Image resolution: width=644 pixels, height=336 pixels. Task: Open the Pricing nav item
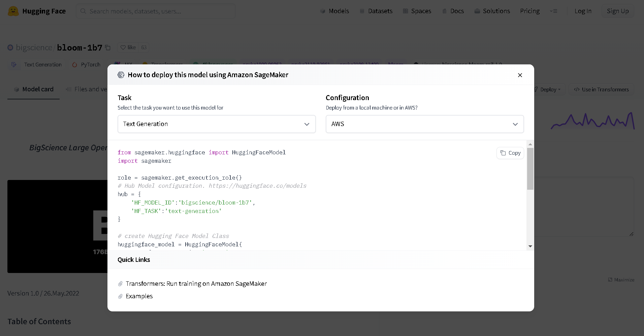point(530,11)
